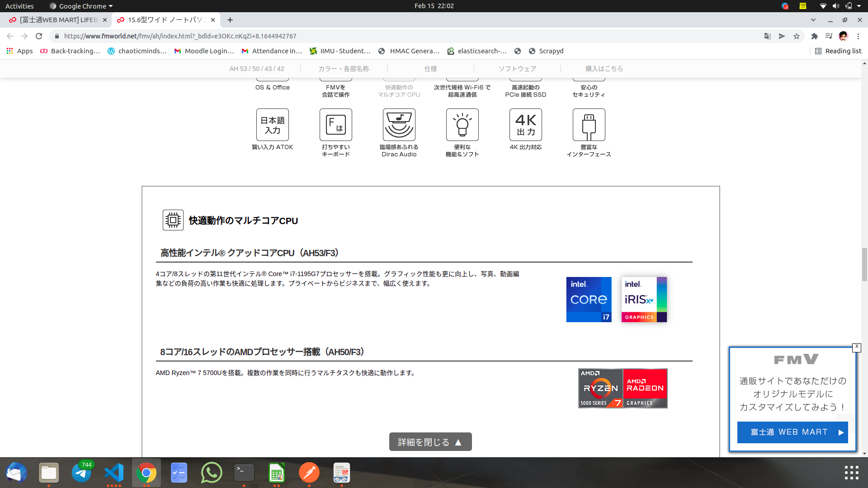Image resolution: width=868 pixels, height=488 pixels.
Task: Open the Japanese input ATOK feature icon
Action: click(273, 125)
